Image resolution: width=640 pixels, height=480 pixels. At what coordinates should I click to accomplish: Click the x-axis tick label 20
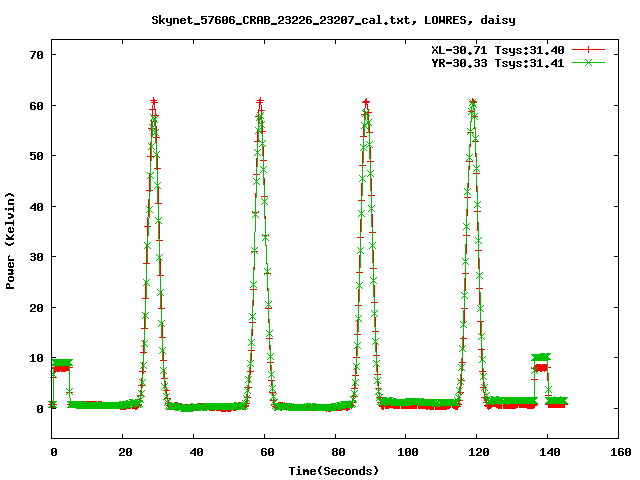pyautogui.click(x=125, y=452)
